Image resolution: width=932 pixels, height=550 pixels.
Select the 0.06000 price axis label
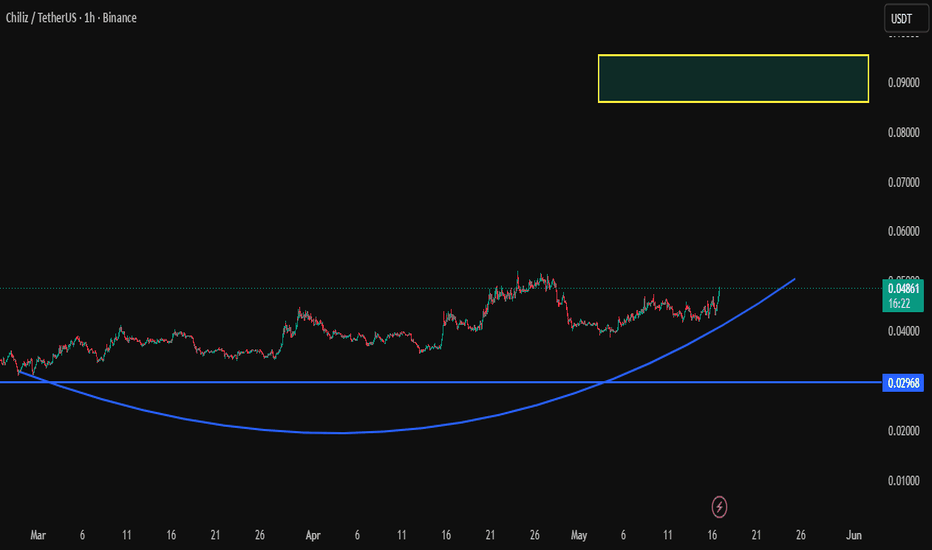click(x=903, y=231)
